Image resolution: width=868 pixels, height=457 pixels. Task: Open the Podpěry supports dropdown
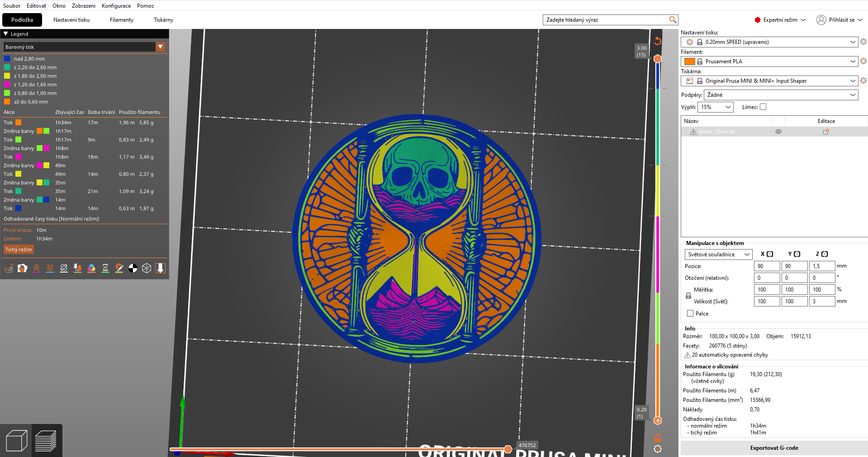(x=781, y=95)
